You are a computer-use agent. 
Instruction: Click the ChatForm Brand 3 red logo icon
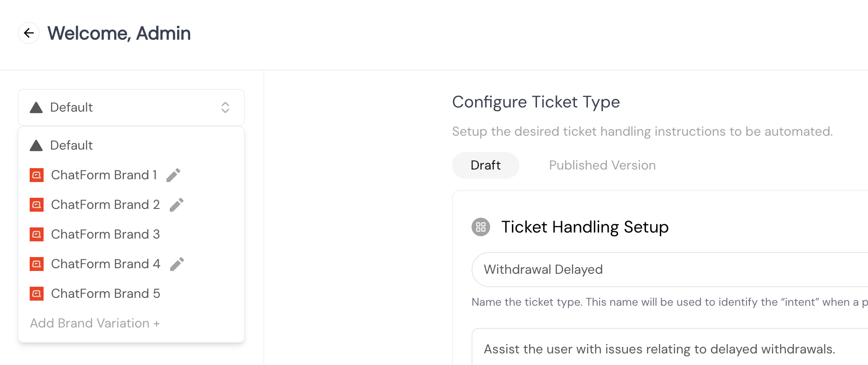pyautogui.click(x=37, y=234)
